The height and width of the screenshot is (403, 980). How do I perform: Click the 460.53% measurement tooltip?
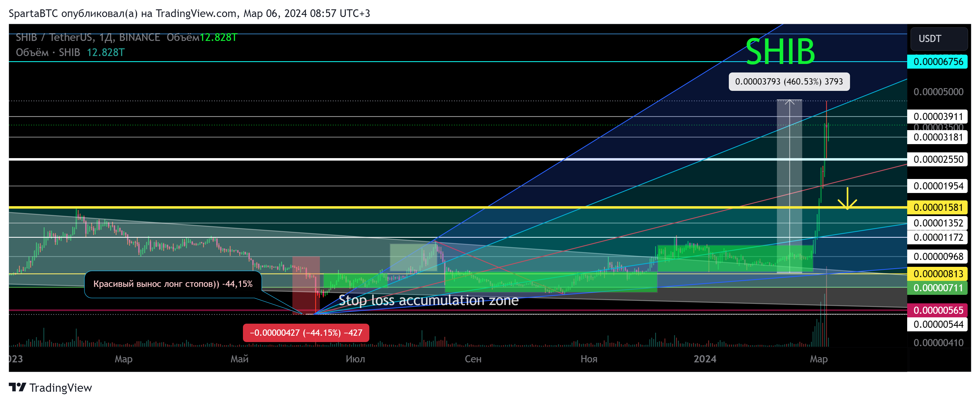(x=789, y=82)
